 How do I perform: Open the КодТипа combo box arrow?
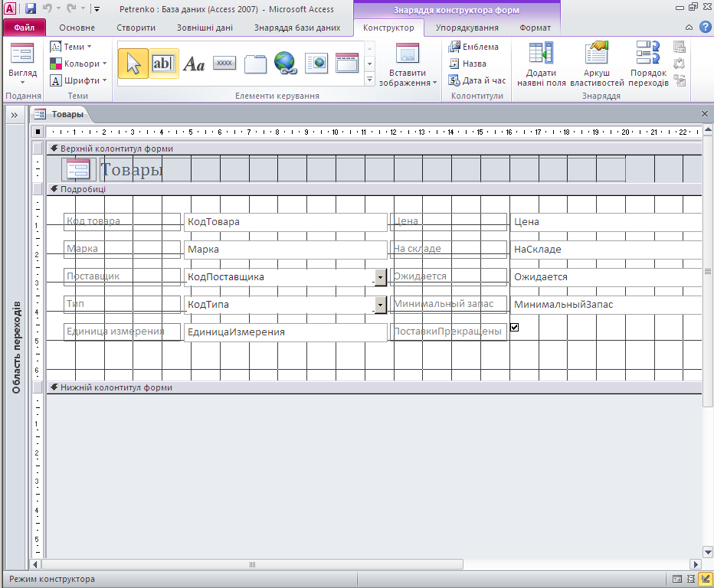[380, 305]
